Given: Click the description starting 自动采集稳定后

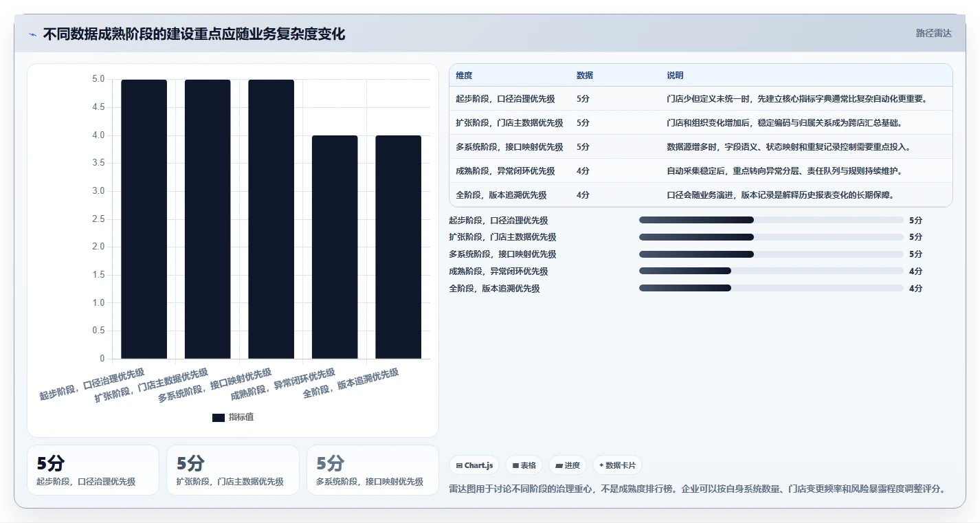Looking at the screenshot, I should click(x=784, y=171).
